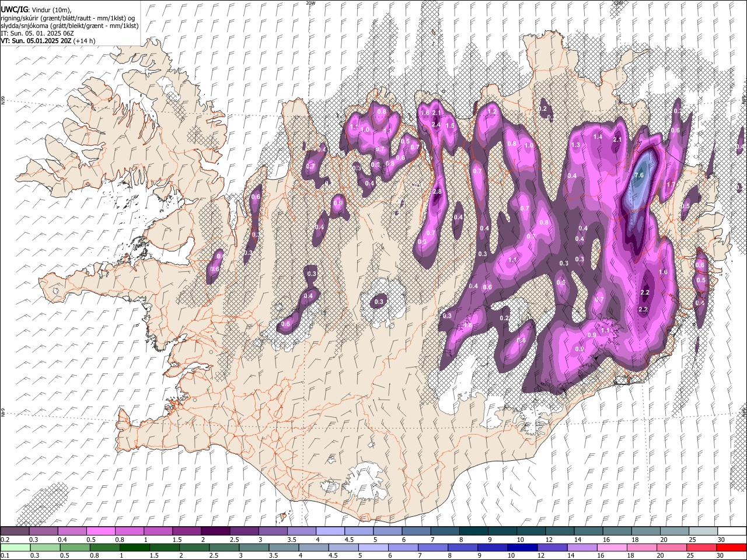This screenshot has width=747, height=560.
Task: Click the '4.5' label in the upper legend
Action: (x=349, y=540)
